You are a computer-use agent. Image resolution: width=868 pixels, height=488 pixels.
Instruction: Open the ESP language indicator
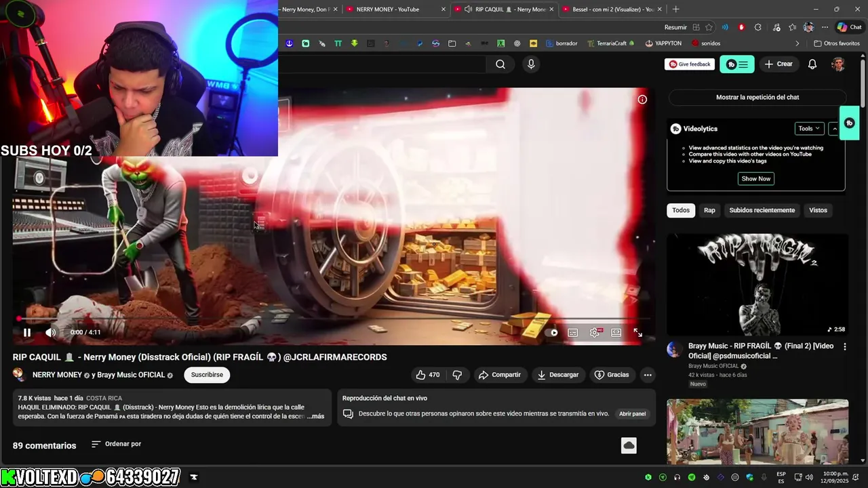[781, 477]
